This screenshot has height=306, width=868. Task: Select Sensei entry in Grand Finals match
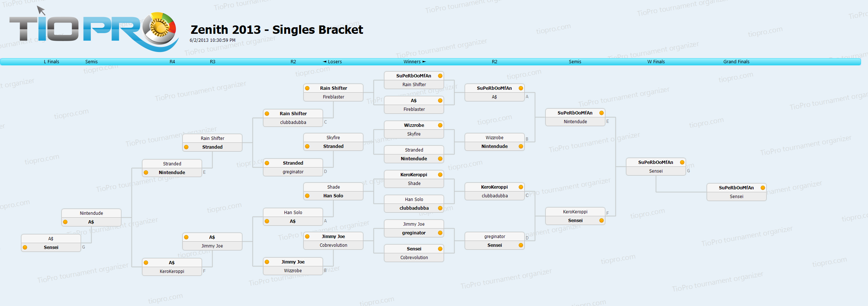(736, 197)
